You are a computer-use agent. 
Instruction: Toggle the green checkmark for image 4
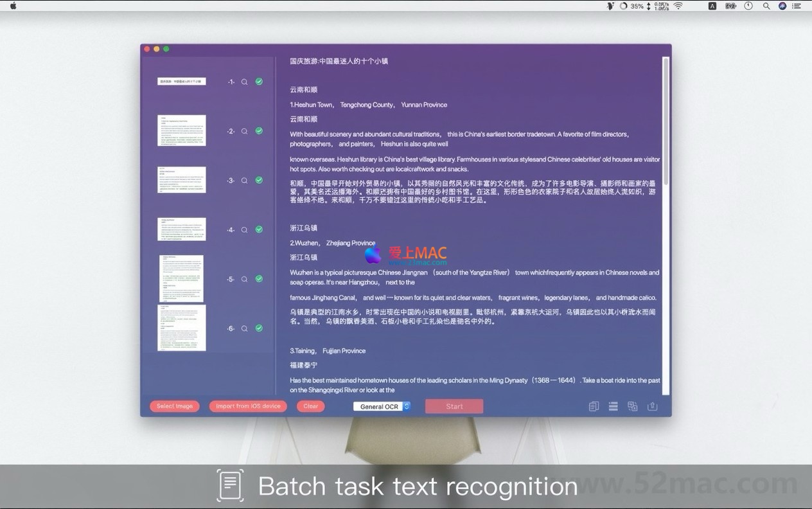pyautogui.click(x=259, y=229)
